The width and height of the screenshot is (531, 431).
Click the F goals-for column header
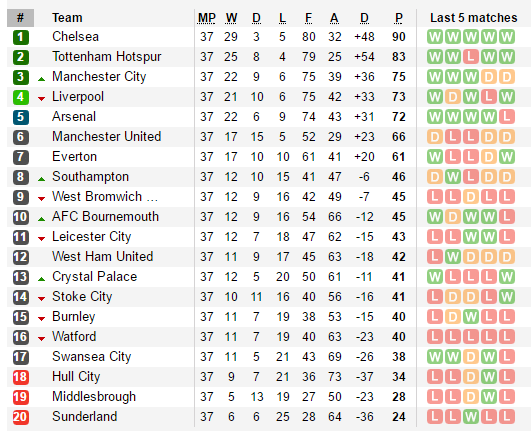click(x=309, y=18)
